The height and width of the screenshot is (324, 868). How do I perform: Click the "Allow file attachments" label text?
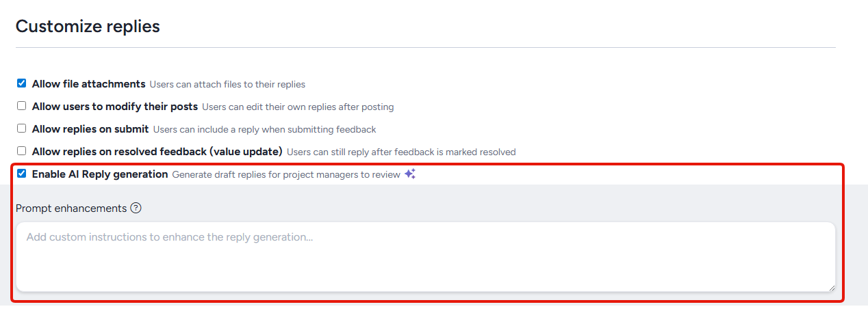point(88,84)
